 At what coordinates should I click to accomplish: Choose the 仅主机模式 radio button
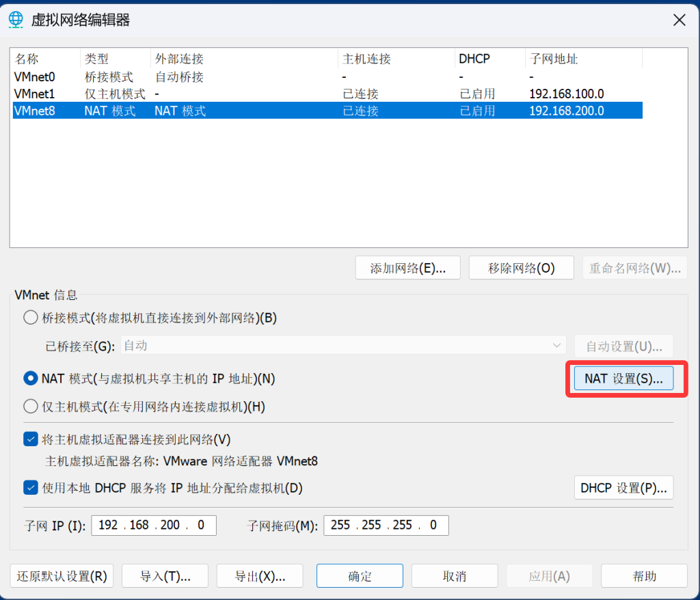(x=31, y=407)
